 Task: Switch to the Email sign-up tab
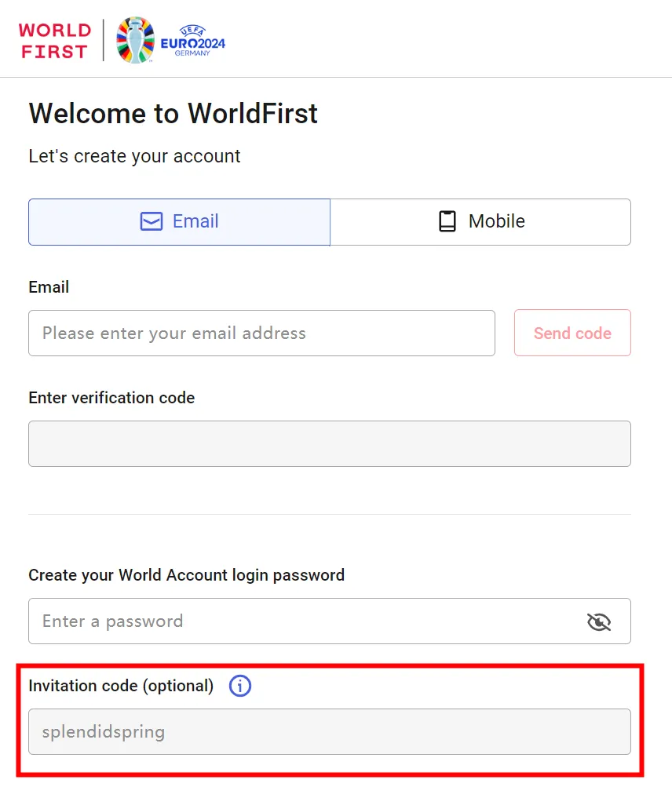[179, 222]
